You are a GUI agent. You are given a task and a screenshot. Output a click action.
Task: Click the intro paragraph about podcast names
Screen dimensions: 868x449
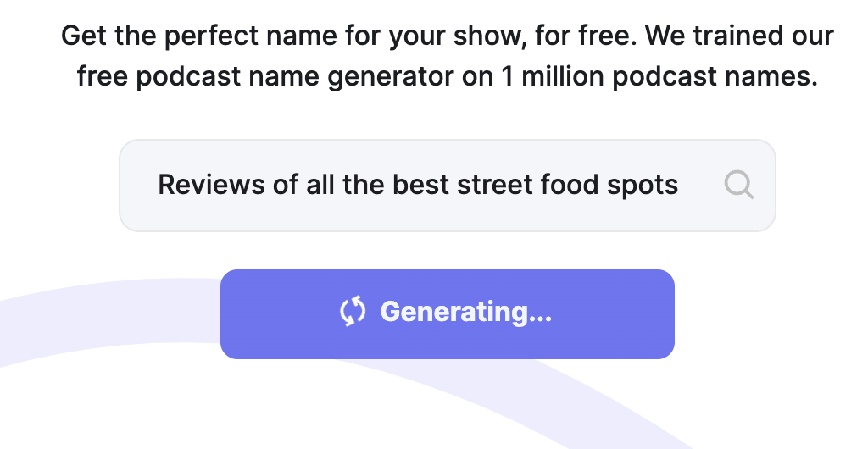click(x=447, y=57)
